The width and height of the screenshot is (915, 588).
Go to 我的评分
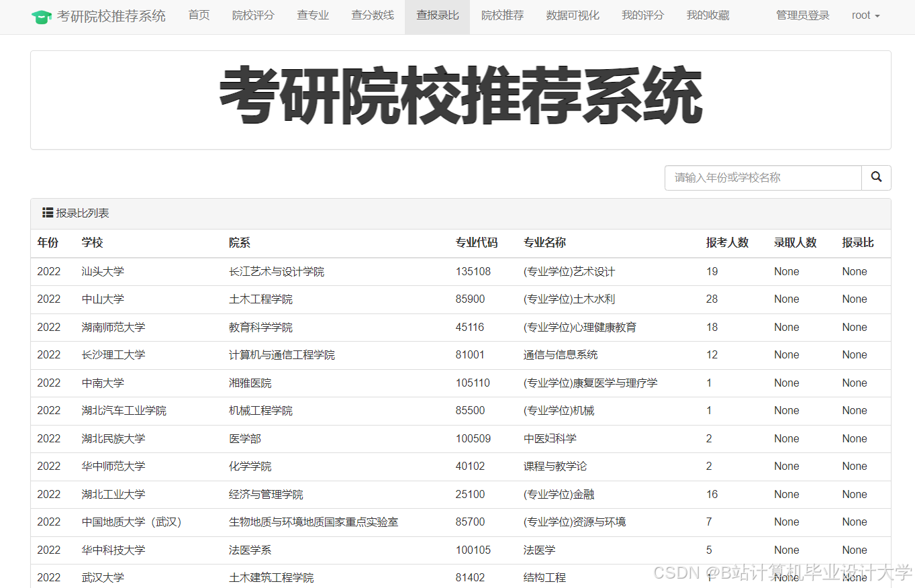pyautogui.click(x=642, y=15)
